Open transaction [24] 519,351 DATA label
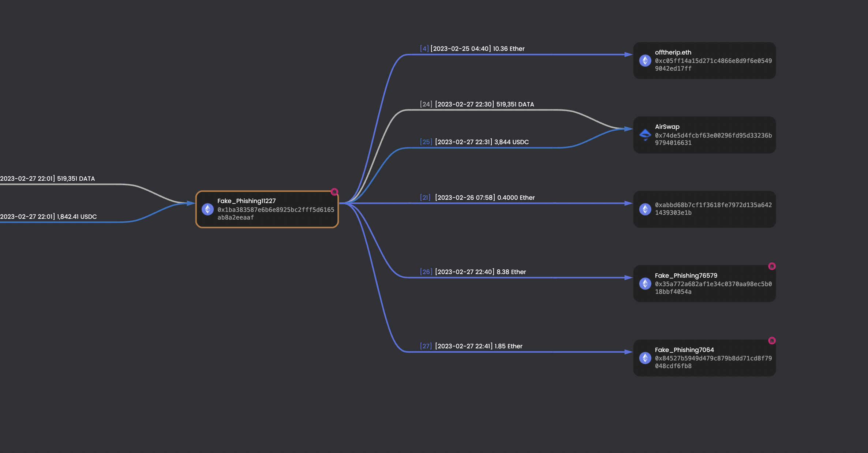This screenshot has width=868, height=453. 477,104
